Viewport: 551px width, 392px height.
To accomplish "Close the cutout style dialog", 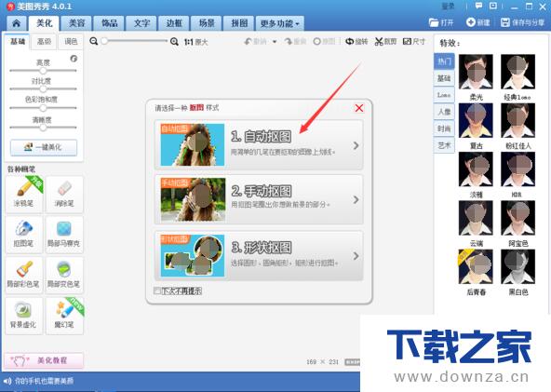I will [x=358, y=108].
